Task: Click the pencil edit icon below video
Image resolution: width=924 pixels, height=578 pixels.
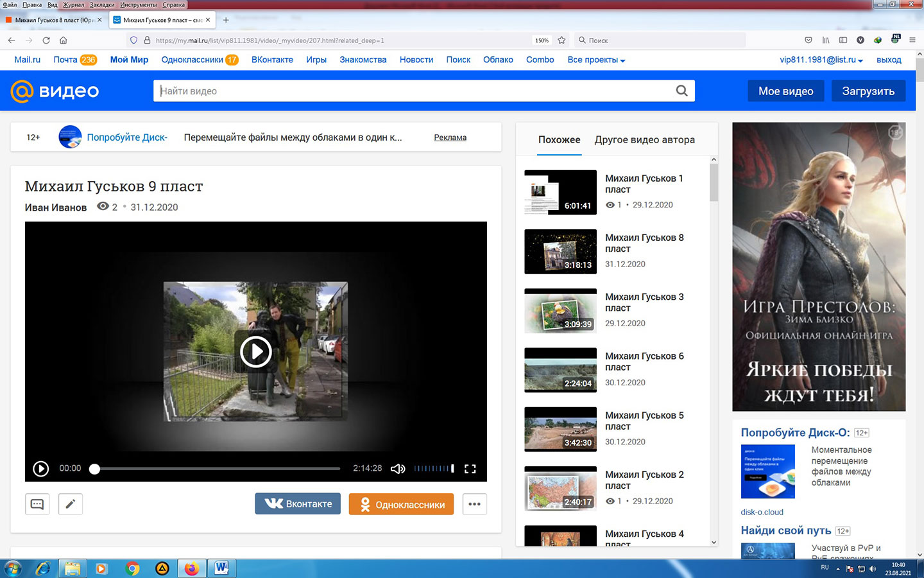Action: click(71, 504)
